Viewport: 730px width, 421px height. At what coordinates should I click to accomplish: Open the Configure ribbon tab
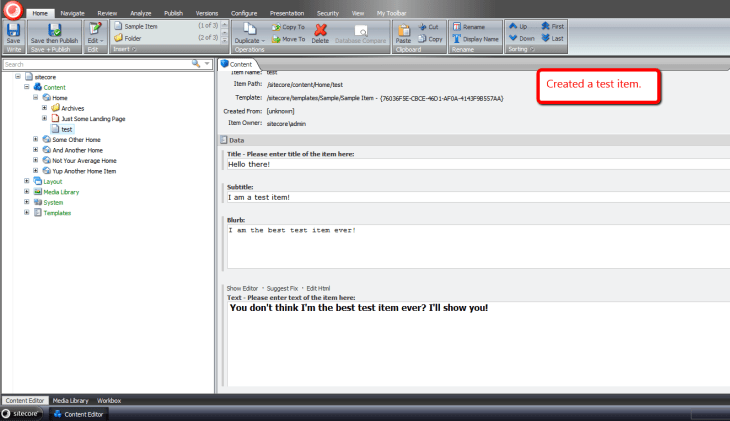click(x=244, y=13)
